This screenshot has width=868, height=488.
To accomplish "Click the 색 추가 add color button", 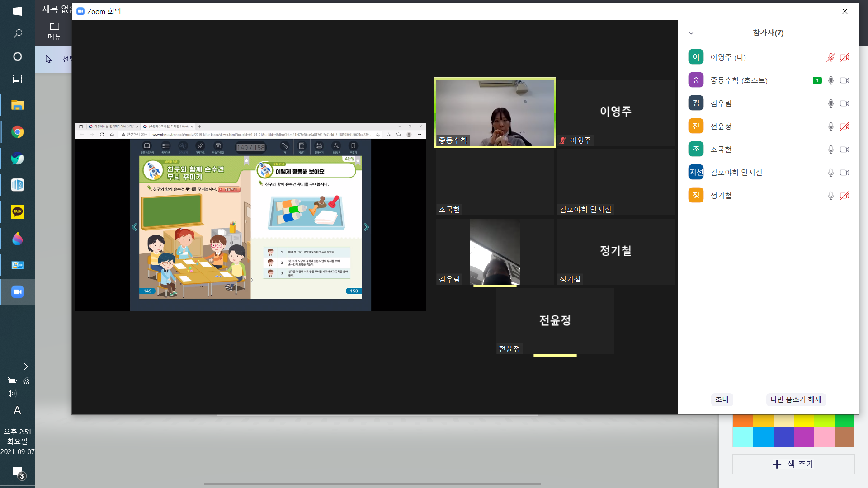I will [x=793, y=464].
